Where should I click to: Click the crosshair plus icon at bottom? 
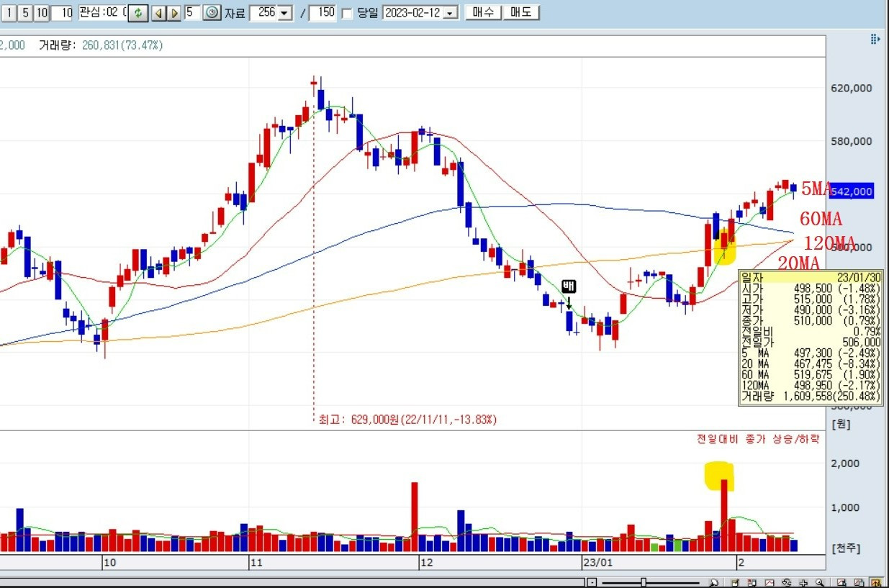pos(803,582)
